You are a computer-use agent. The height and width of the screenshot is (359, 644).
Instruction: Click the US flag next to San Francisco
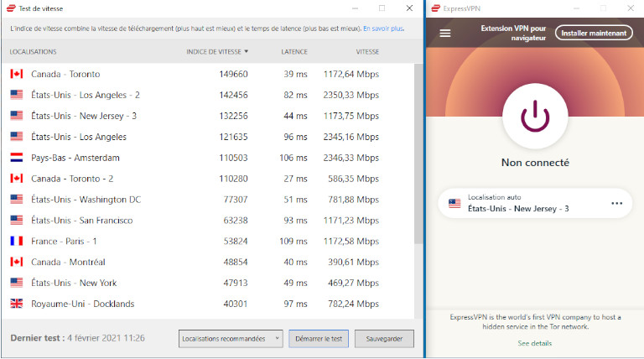pos(17,221)
